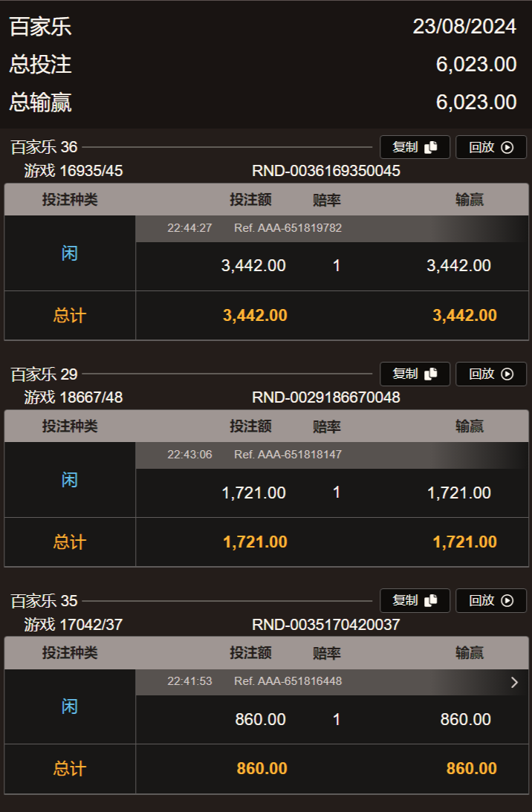Click the 游戏 18667/48 label
The image size is (532, 812).
[x=74, y=397]
